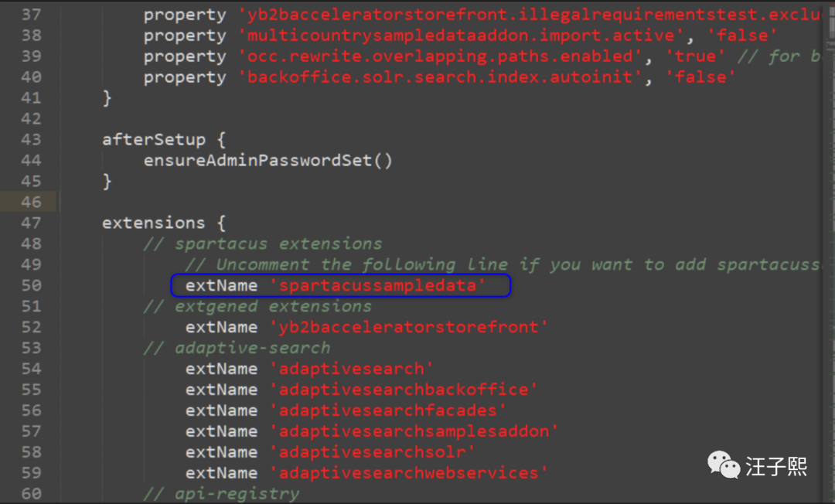Click the ensureAdminPasswordSet() call
Viewport: 835px width, 504px height.
(268, 161)
